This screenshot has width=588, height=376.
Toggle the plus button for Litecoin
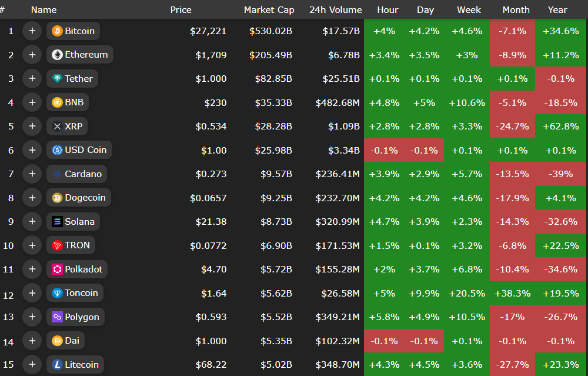32,365
